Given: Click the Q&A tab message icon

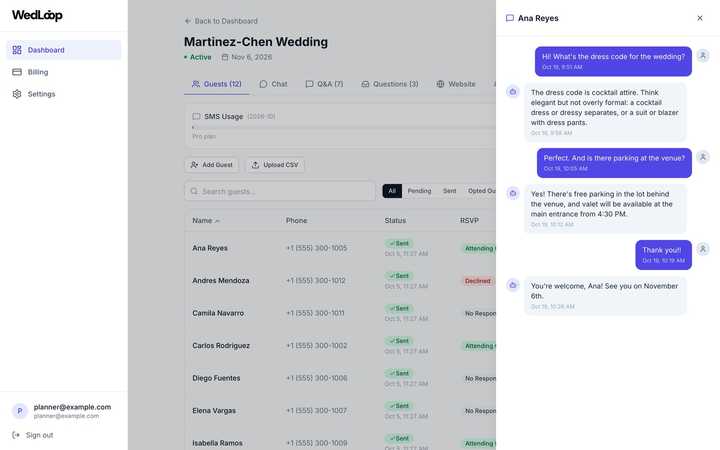Looking at the screenshot, I should pyautogui.click(x=309, y=84).
